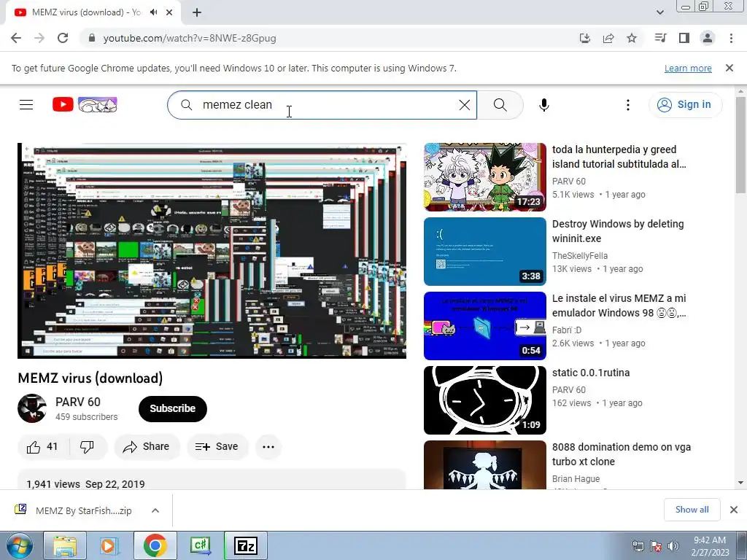Open more actions ellipsis under video
This screenshot has height=560, width=747.
pyautogui.click(x=268, y=447)
